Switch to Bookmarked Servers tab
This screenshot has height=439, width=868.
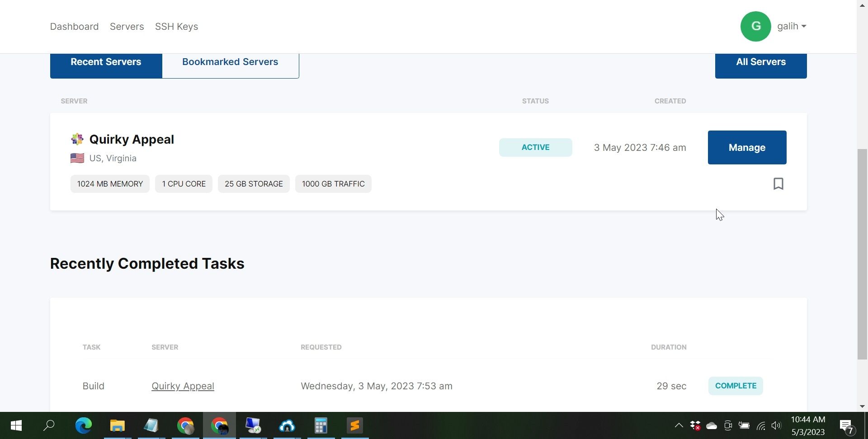pos(230,62)
